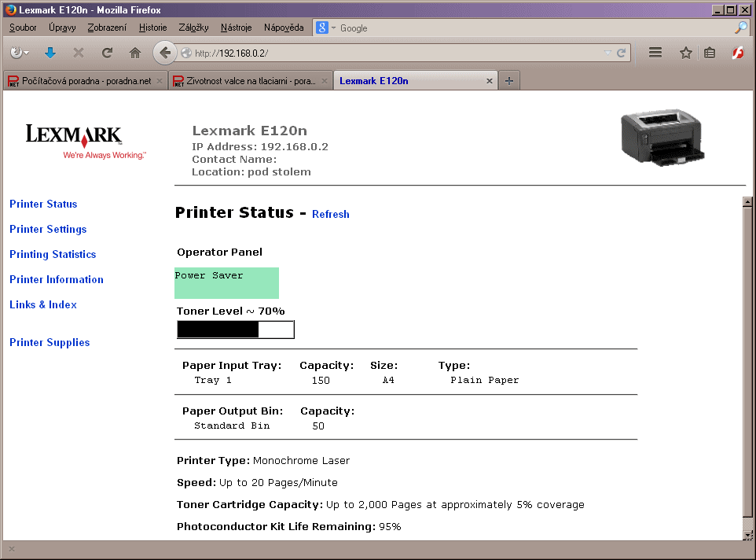Close the Počítačová poradna tab
This screenshot has height=560, width=756.
pyautogui.click(x=160, y=81)
